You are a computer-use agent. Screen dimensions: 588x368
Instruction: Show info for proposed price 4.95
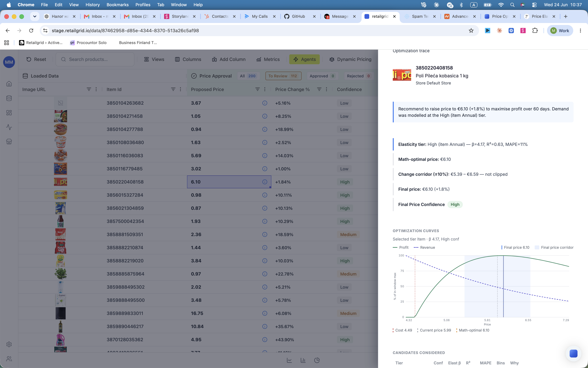tap(265, 340)
